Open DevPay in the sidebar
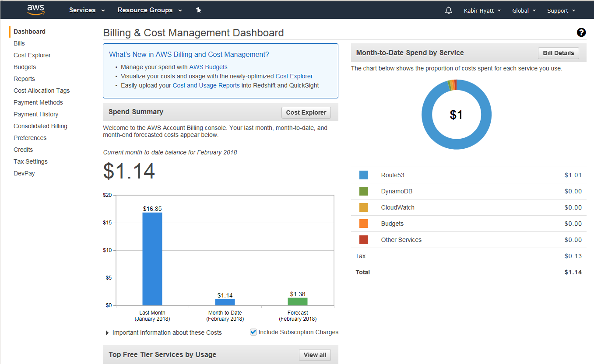 tap(24, 173)
